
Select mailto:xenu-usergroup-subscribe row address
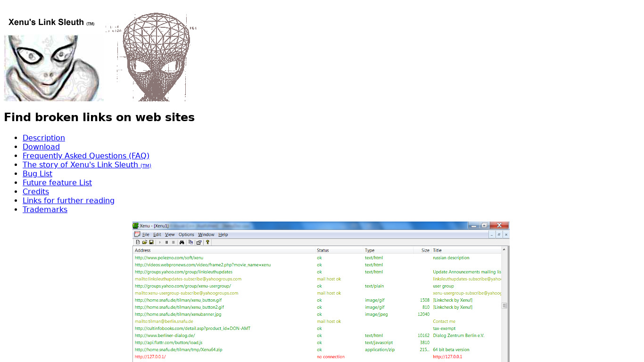[186, 293]
